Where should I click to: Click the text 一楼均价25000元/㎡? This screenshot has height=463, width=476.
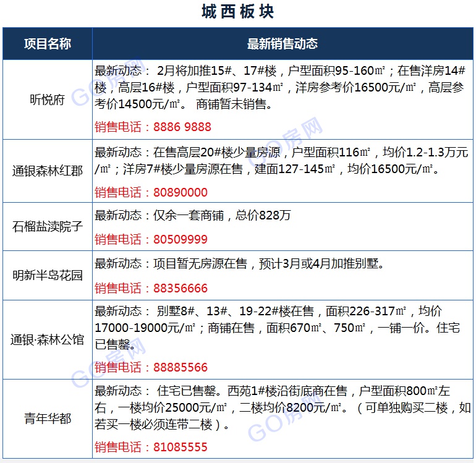(172, 407)
